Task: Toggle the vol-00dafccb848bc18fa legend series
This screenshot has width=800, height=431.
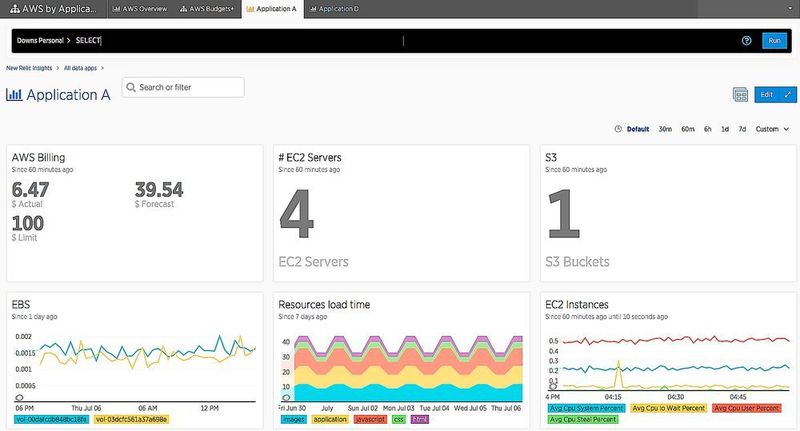Action: point(51,419)
